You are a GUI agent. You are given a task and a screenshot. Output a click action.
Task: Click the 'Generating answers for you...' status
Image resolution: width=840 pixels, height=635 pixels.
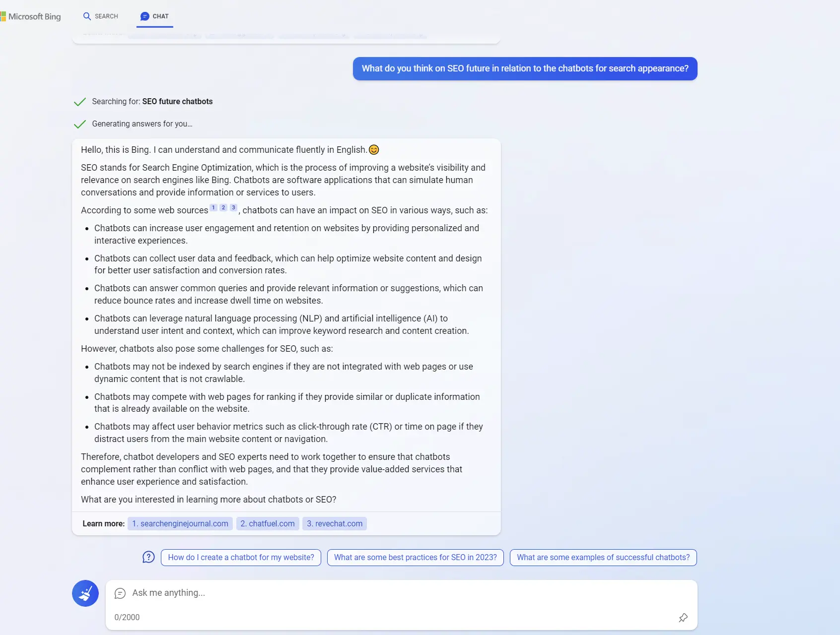tap(142, 124)
